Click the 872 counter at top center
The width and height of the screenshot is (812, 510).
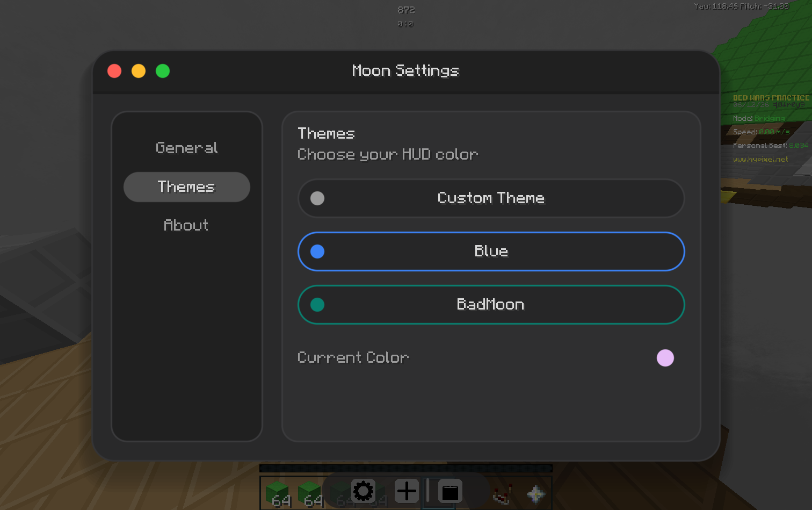(406, 10)
